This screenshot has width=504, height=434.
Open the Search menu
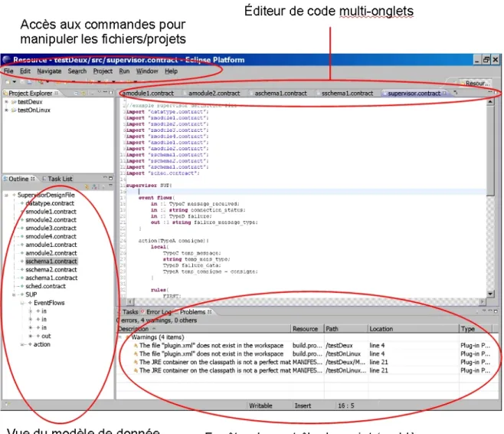point(77,71)
